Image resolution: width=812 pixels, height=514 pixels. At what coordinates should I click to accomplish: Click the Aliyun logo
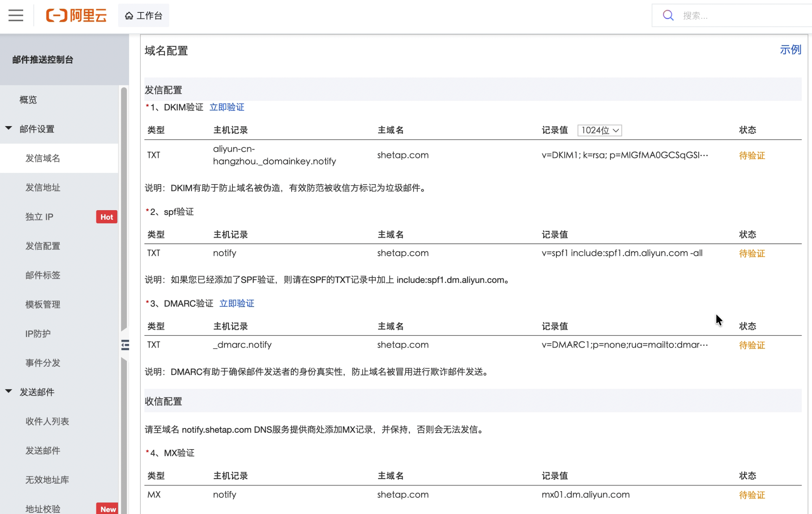point(76,16)
